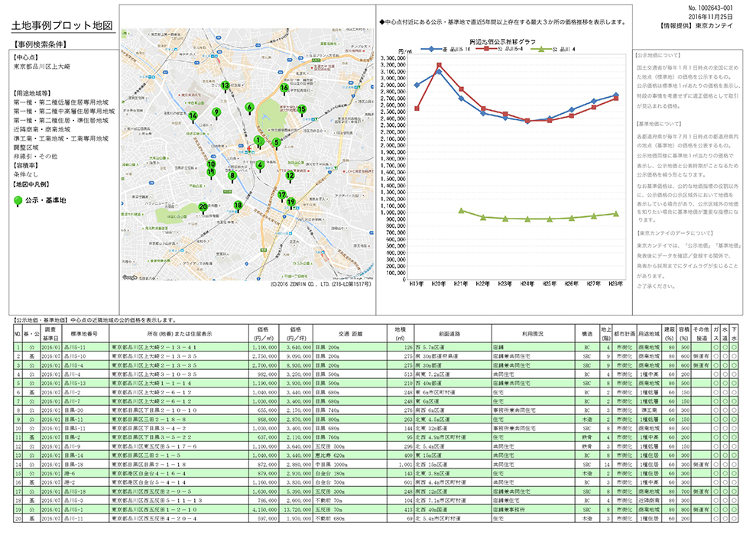Click map marker number 13
Viewport: 756px width, 535px height.
[x=225, y=86]
